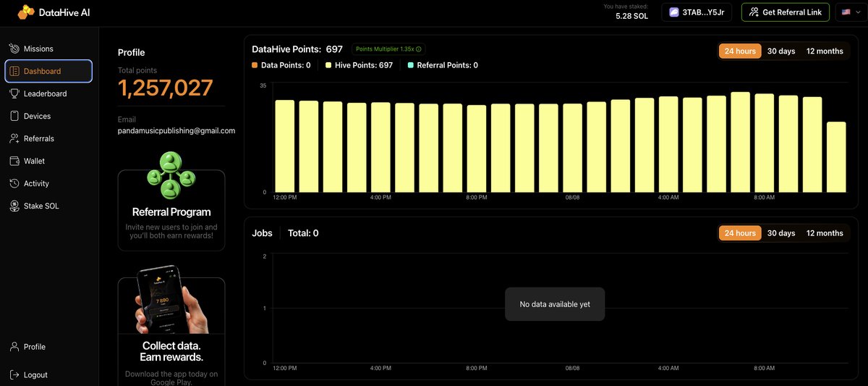Click the phone app promo image
The image size is (868, 386).
click(x=171, y=298)
